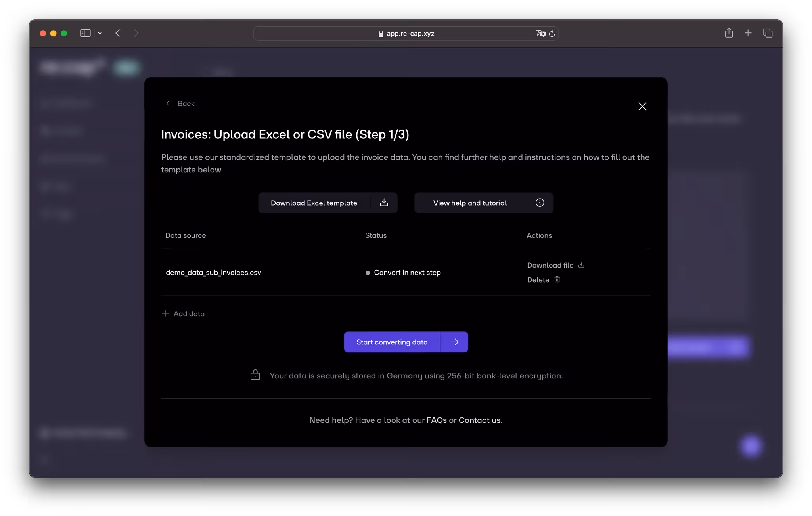Reload the page with the refresh icon
Screen dimensions: 812x516
(x=552, y=33)
